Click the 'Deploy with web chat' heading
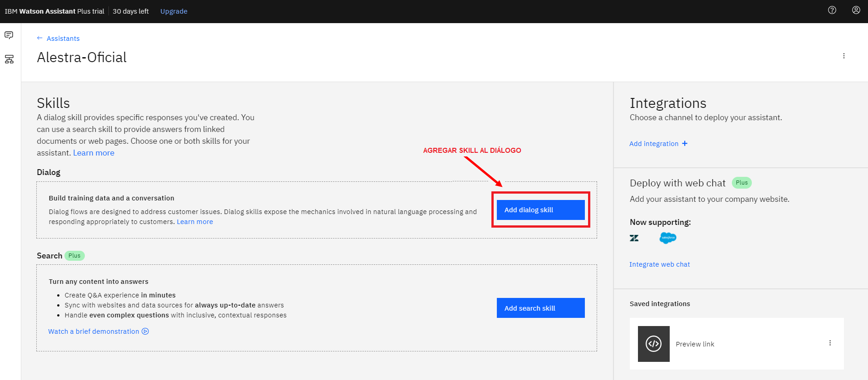The image size is (868, 380). pyautogui.click(x=677, y=183)
